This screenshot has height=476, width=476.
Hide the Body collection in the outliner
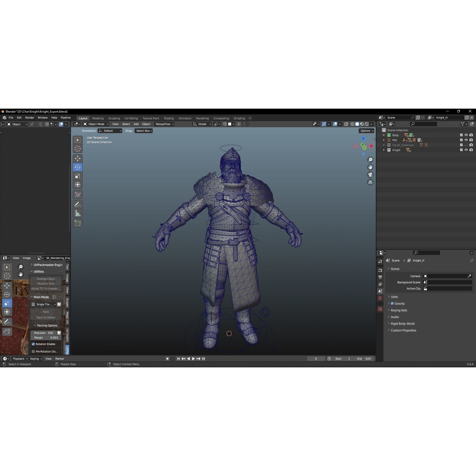click(466, 135)
